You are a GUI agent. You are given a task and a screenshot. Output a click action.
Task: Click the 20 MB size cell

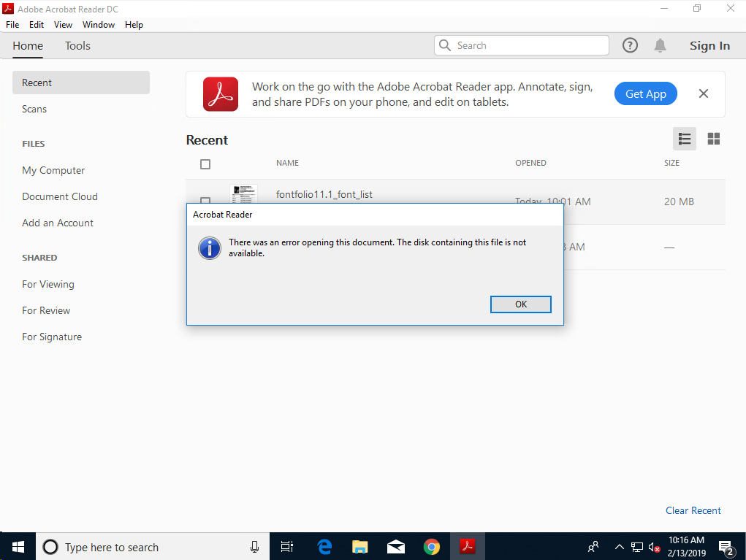(x=679, y=202)
